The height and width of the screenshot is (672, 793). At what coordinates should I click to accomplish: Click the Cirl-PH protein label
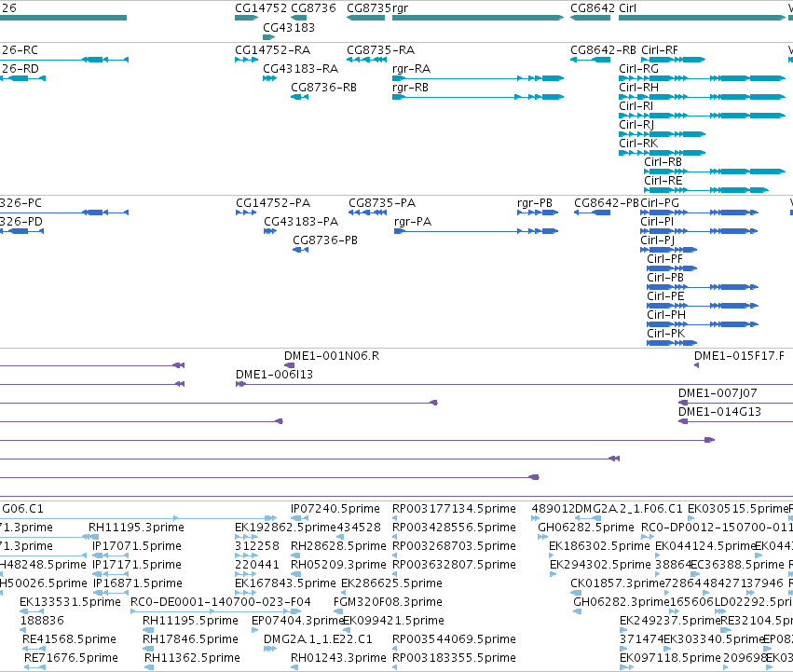[x=666, y=316]
